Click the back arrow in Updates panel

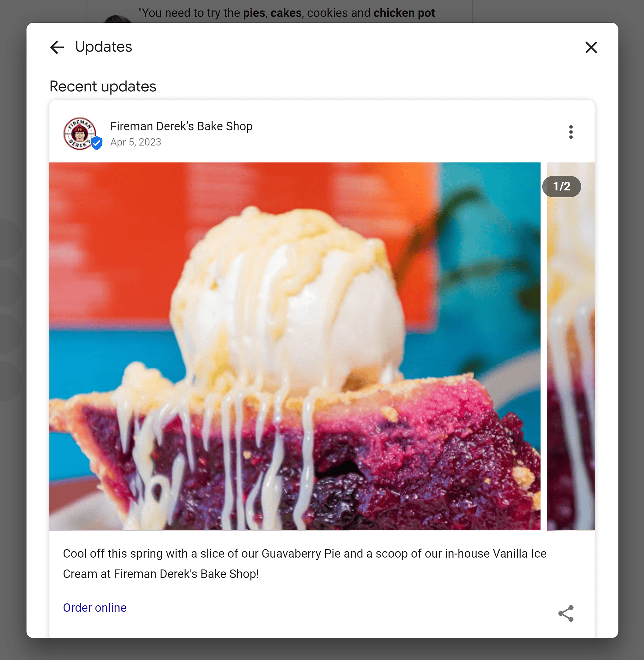tap(57, 47)
